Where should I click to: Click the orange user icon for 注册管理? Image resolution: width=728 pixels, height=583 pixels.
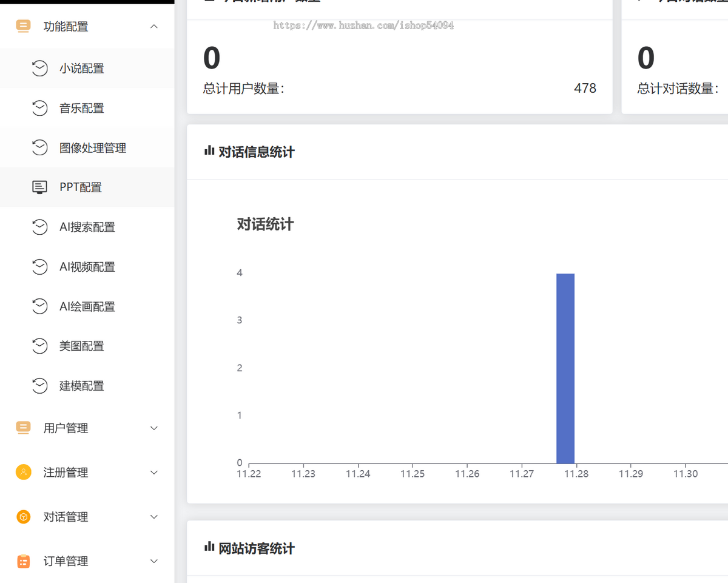click(x=23, y=472)
